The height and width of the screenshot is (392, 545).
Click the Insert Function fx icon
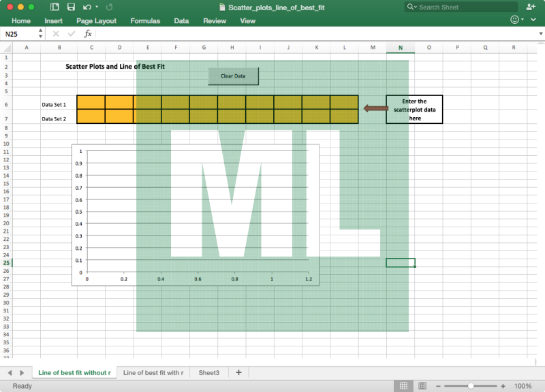(88, 33)
